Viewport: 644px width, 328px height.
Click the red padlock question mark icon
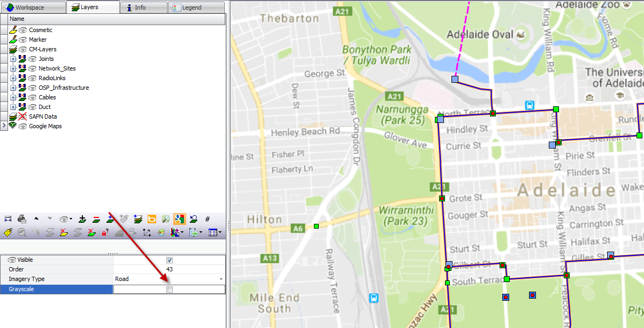point(105,232)
